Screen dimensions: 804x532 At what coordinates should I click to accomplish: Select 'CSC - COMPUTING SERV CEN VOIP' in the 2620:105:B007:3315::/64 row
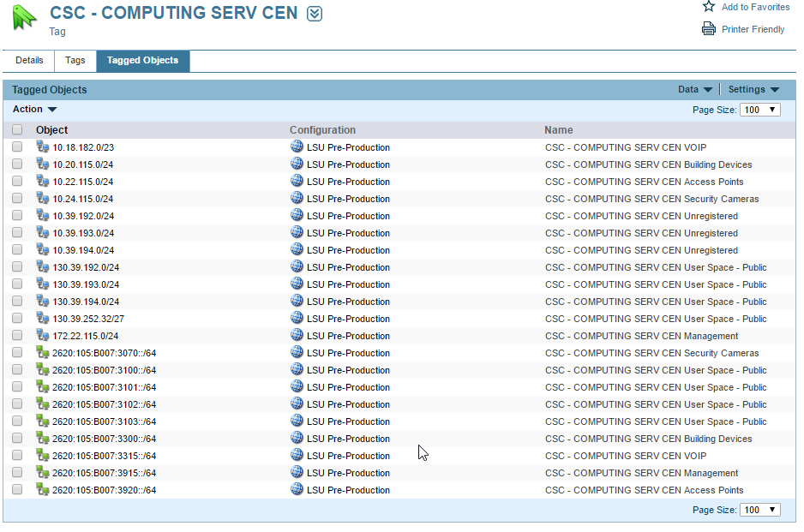[626, 456]
